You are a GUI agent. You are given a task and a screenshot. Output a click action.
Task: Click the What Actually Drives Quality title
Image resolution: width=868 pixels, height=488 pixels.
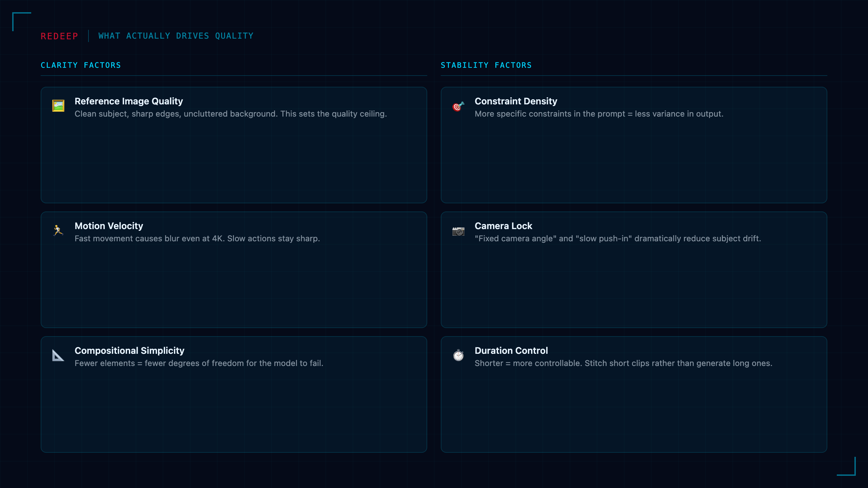click(176, 36)
